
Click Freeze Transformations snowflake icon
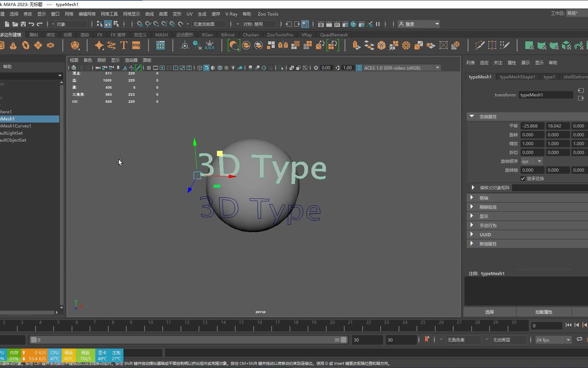tap(210, 45)
